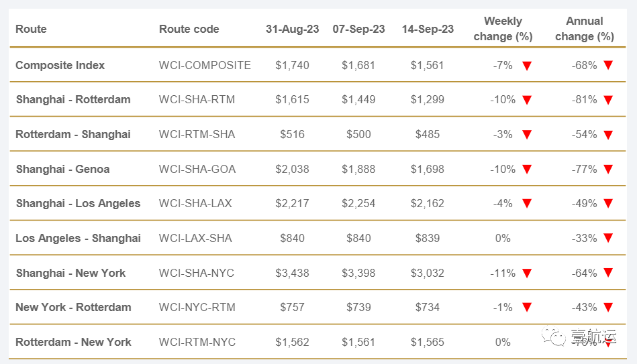Screen dimensions: 637x364
Task: Select the Shanghai - Rotterdam route name
Action: pos(73,100)
